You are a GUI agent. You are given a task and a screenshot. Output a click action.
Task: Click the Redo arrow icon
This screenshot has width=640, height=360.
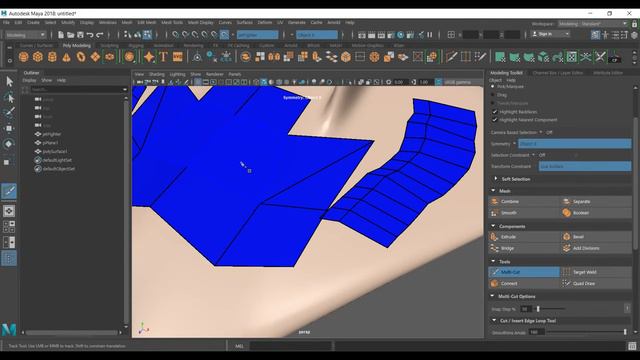(100, 35)
